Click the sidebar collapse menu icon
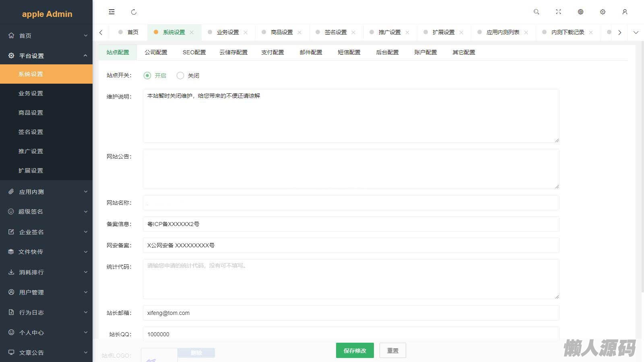The image size is (644, 362). 111,12
